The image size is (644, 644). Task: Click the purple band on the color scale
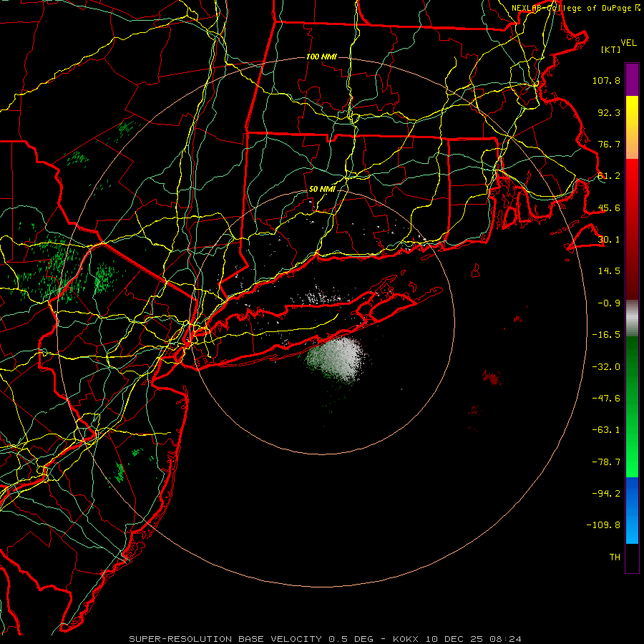[632, 79]
